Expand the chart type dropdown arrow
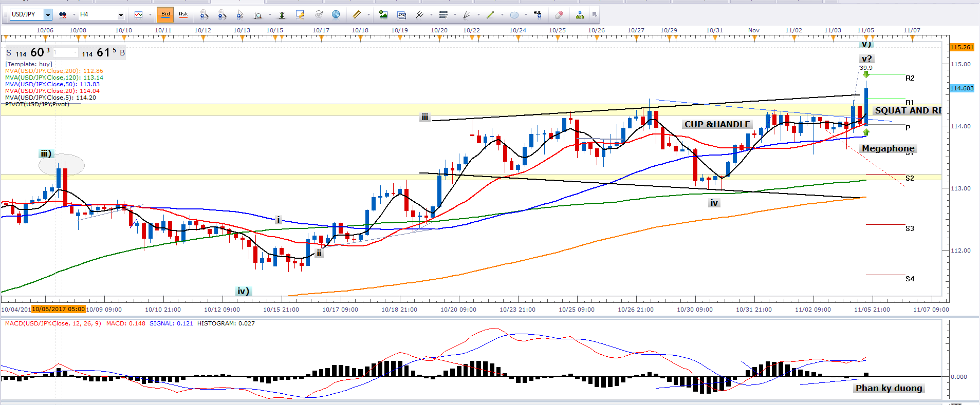This screenshot has width=980, height=405. click(x=150, y=15)
